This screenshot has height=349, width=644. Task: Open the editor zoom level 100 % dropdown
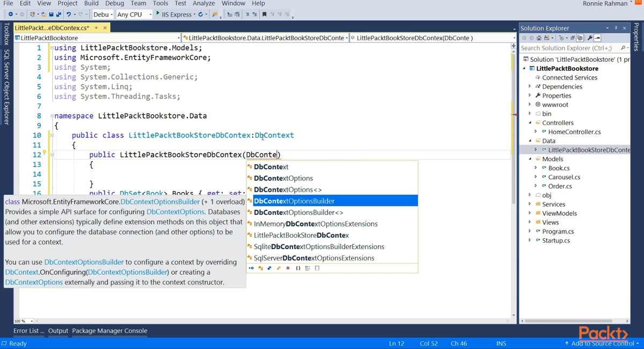24,321
